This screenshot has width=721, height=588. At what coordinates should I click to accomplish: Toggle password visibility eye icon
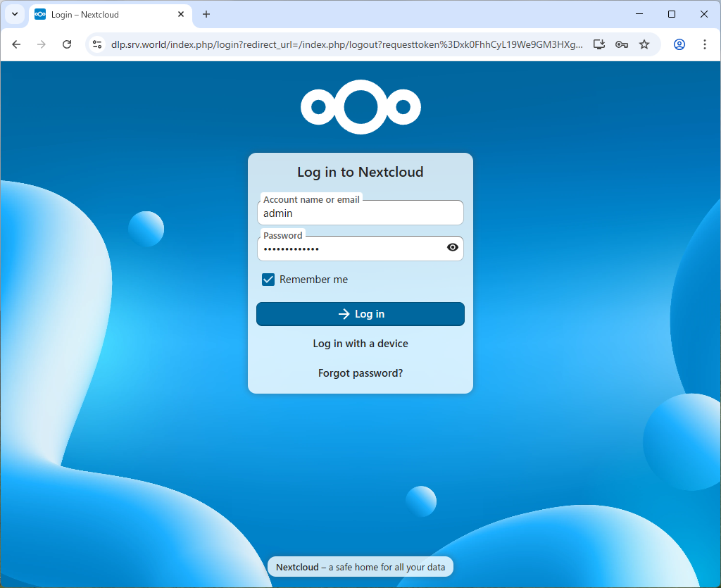pyautogui.click(x=453, y=247)
